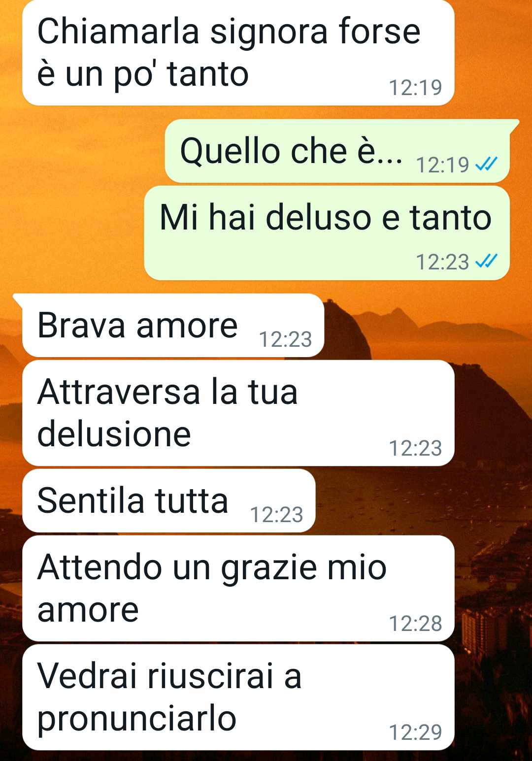Viewport: 532px width, 761px height.
Task: Select the "Quello che è..." sent message
Action: pyautogui.click(x=337, y=151)
